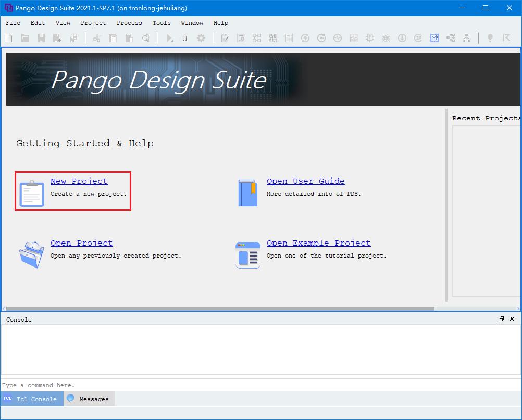Click the Cut scissors toolbar icon
Viewport: 522px width, 420px height.
coord(97,38)
